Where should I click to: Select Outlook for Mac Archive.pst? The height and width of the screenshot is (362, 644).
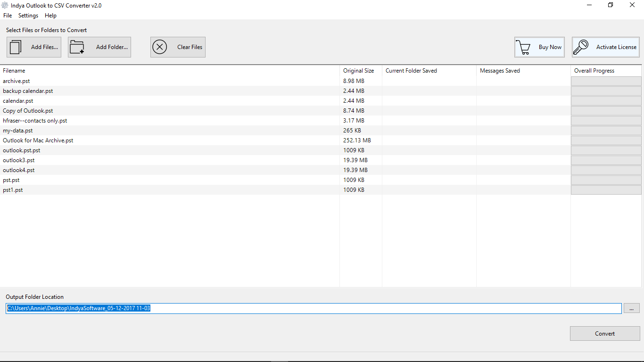click(x=38, y=140)
